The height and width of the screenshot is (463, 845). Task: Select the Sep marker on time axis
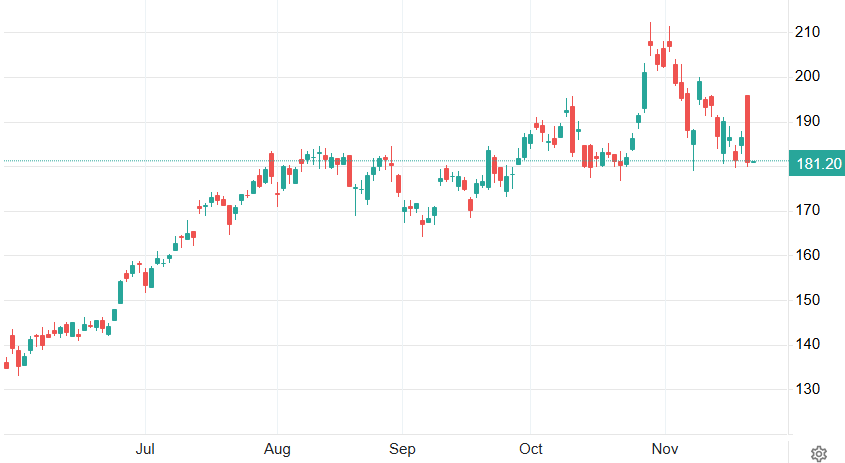click(x=401, y=449)
